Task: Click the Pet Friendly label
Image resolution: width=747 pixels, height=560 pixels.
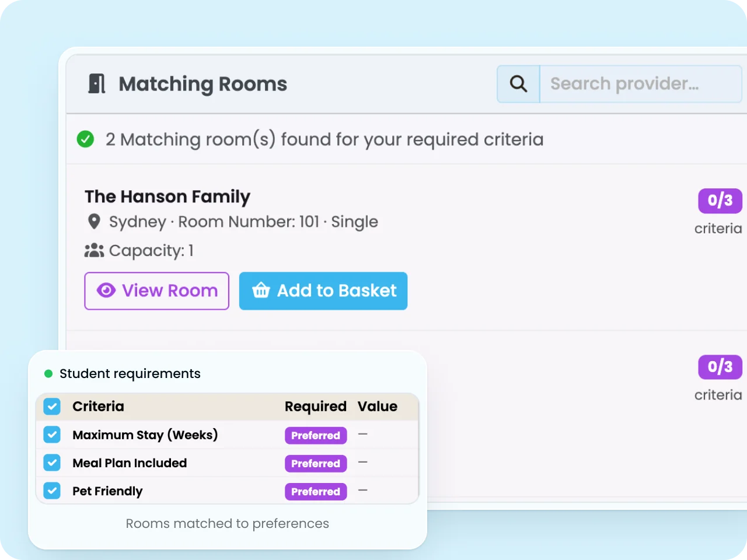Action: (107, 491)
